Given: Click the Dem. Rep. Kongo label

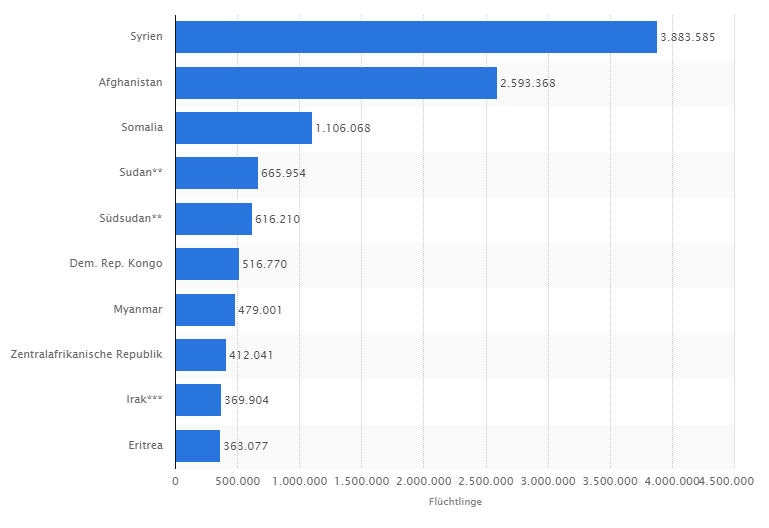Looking at the screenshot, I should [116, 264].
